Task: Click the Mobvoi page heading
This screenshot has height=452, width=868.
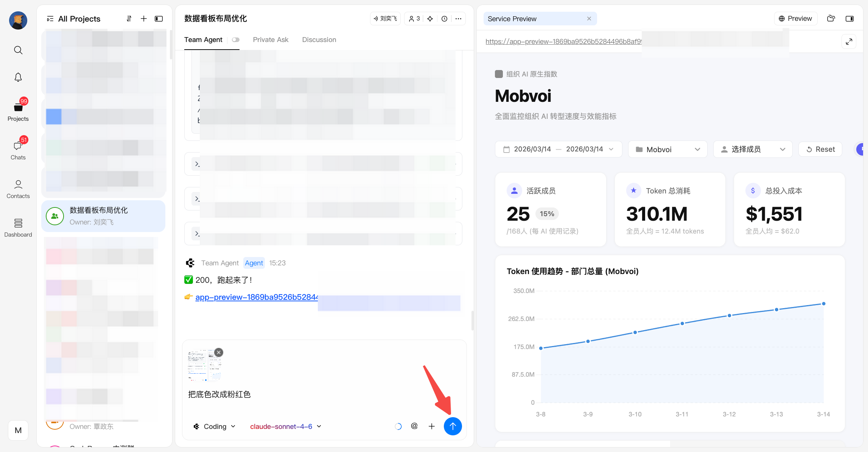Action: point(523,96)
